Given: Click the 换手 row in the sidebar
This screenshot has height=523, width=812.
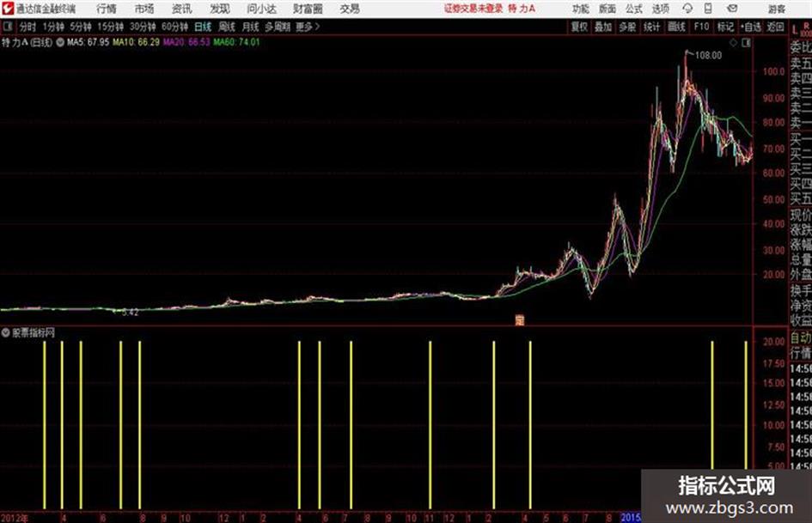Looking at the screenshot, I should pyautogui.click(x=801, y=291).
